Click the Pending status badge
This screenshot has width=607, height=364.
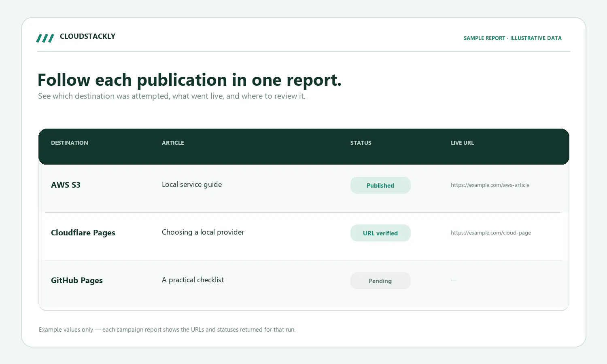coord(380,281)
